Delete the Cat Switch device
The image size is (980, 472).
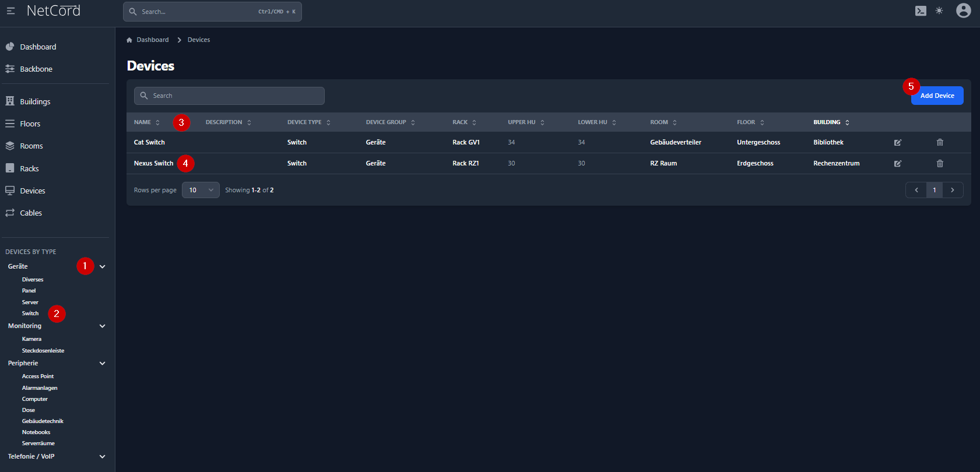940,143
